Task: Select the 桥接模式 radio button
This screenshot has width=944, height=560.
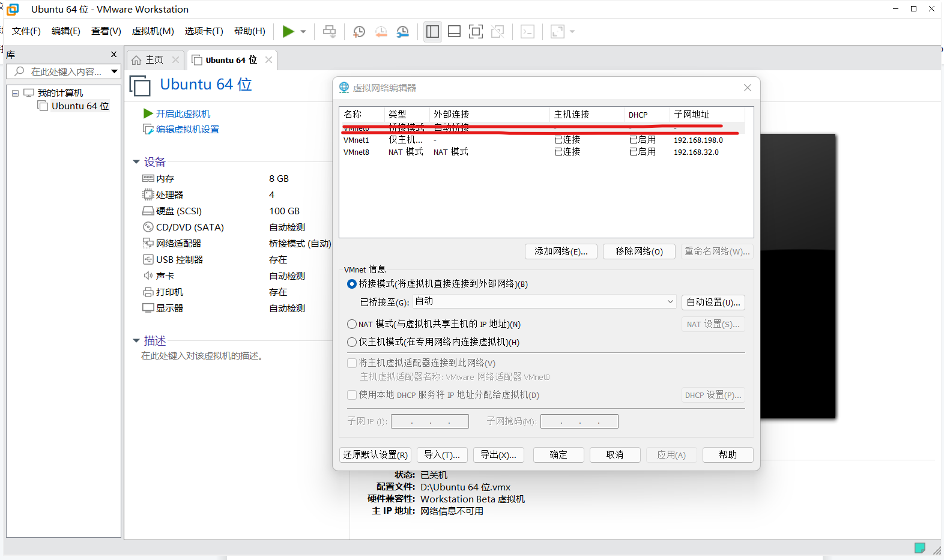Action: (352, 284)
